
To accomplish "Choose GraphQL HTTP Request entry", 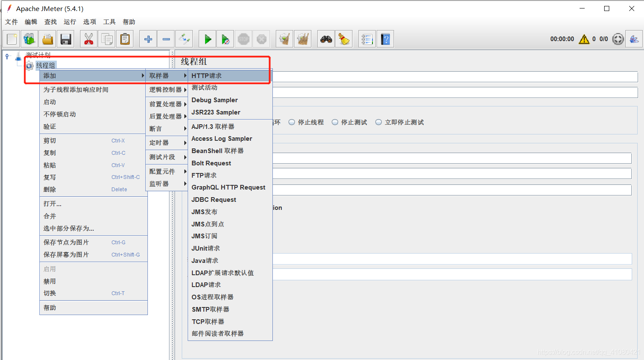I will point(230,187).
